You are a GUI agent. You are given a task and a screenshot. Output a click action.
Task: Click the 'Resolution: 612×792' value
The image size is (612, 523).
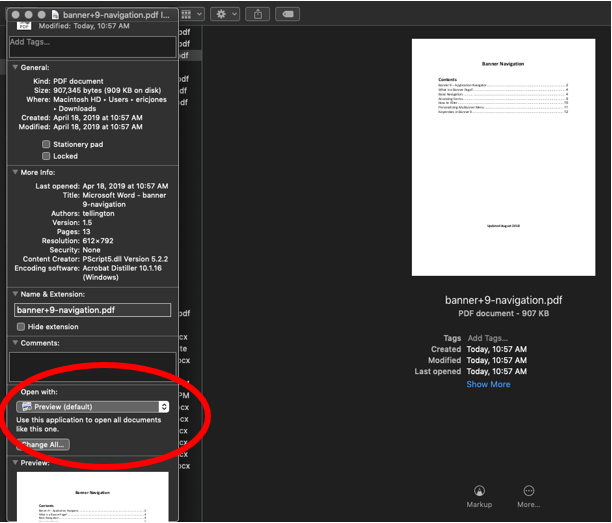98,241
